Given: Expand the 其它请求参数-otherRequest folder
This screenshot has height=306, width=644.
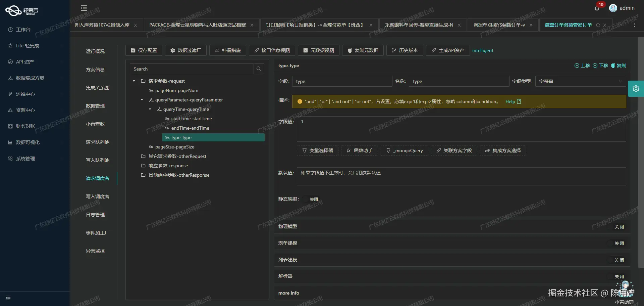Looking at the screenshot, I should [x=174, y=156].
